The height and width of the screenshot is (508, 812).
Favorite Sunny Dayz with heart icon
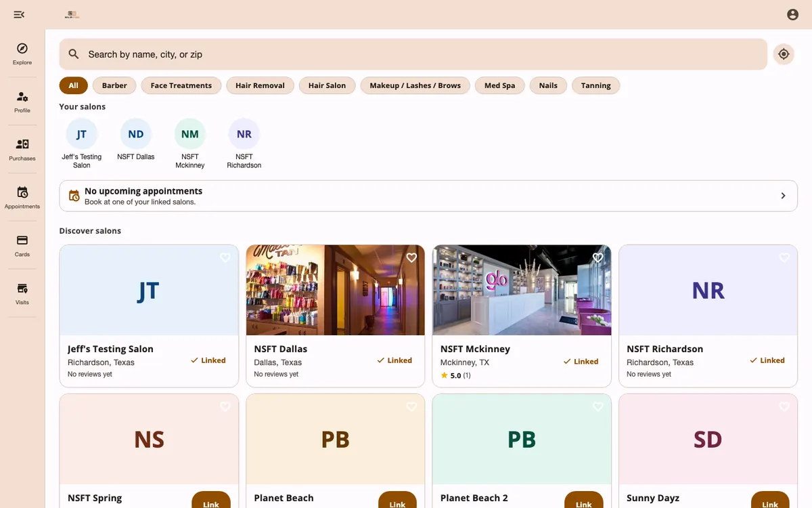(784, 406)
